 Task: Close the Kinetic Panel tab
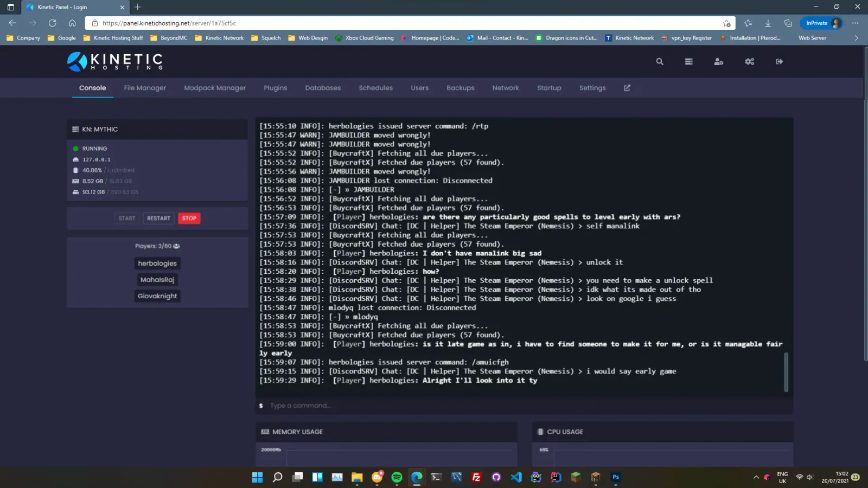[x=122, y=7]
